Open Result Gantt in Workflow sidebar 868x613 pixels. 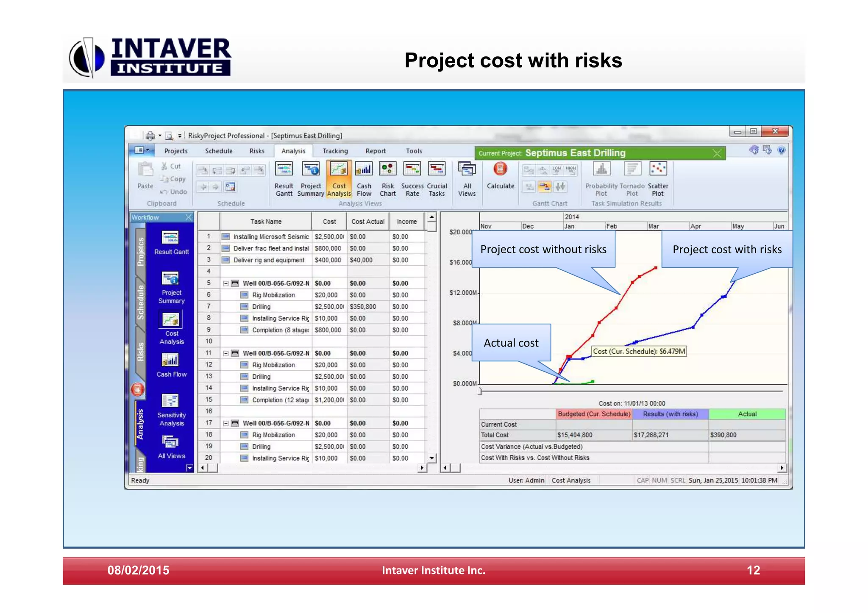(x=171, y=243)
